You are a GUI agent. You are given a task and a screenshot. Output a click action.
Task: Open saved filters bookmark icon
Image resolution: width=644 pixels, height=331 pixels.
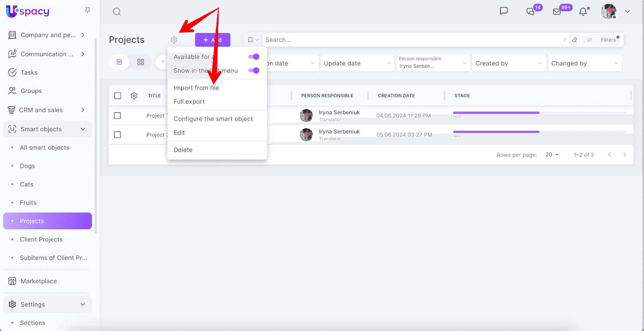tap(250, 40)
